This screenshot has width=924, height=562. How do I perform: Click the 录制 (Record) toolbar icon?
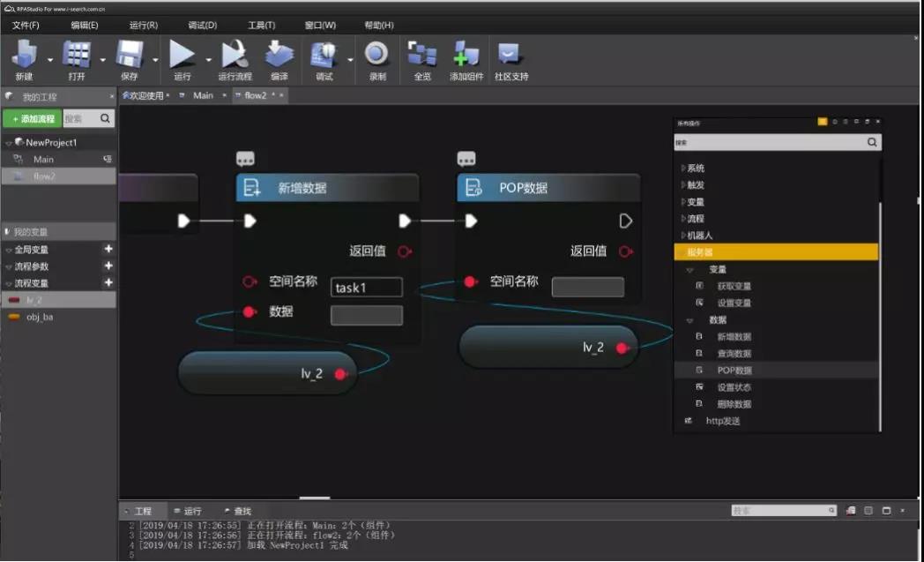(376, 55)
